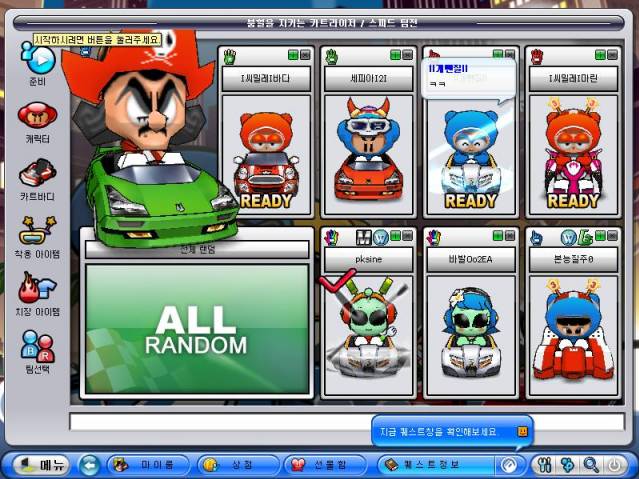Toggle green status button on 바밤Oo2EA slot
639x479 pixels.
(x=498, y=236)
